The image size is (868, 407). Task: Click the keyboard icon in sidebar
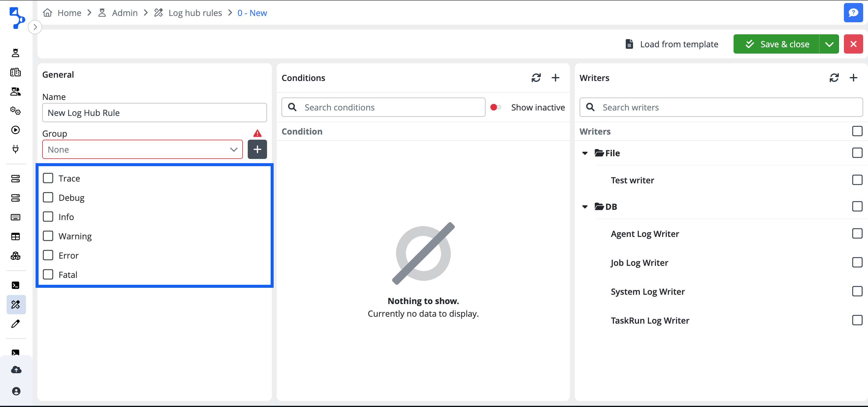point(15,217)
